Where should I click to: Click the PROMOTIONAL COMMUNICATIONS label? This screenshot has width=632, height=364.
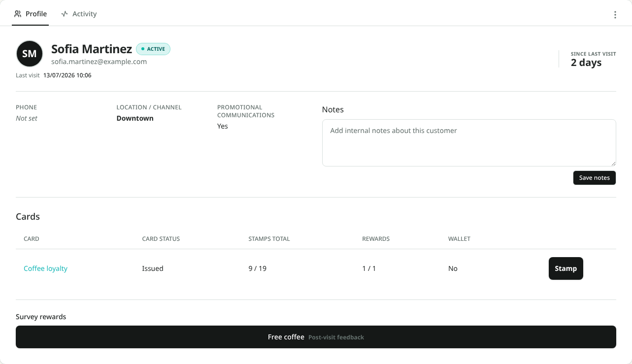(246, 111)
